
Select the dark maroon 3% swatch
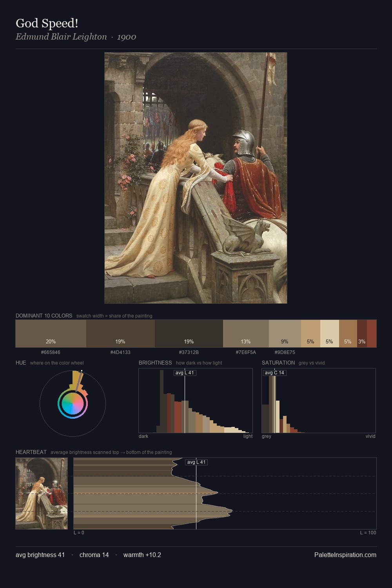[x=362, y=334]
